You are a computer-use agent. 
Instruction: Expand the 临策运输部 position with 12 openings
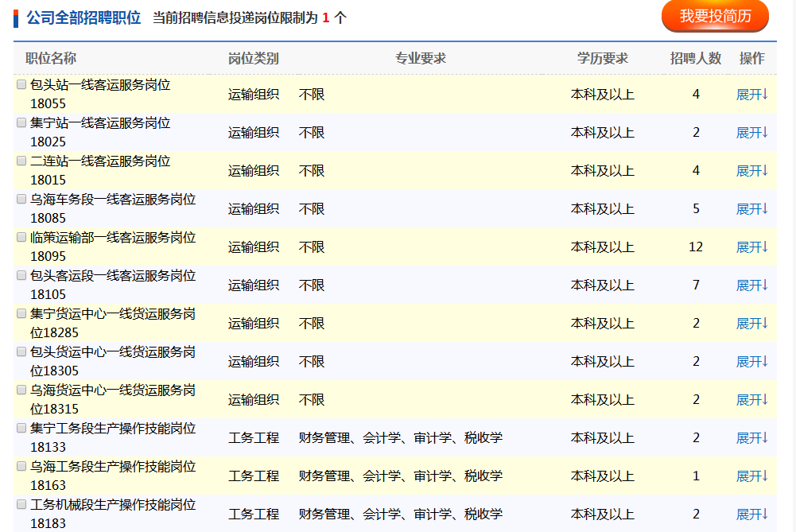pyautogui.click(x=751, y=247)
